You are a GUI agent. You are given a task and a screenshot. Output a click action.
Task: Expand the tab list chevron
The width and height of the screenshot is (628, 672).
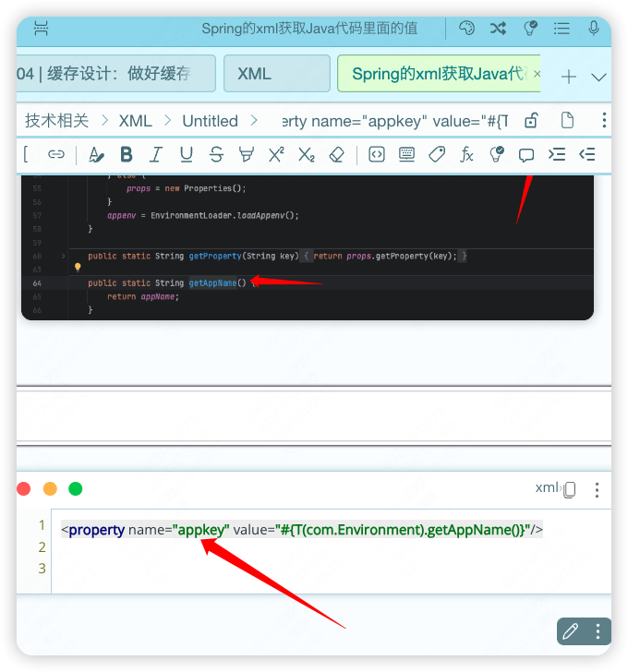point(598,78)
